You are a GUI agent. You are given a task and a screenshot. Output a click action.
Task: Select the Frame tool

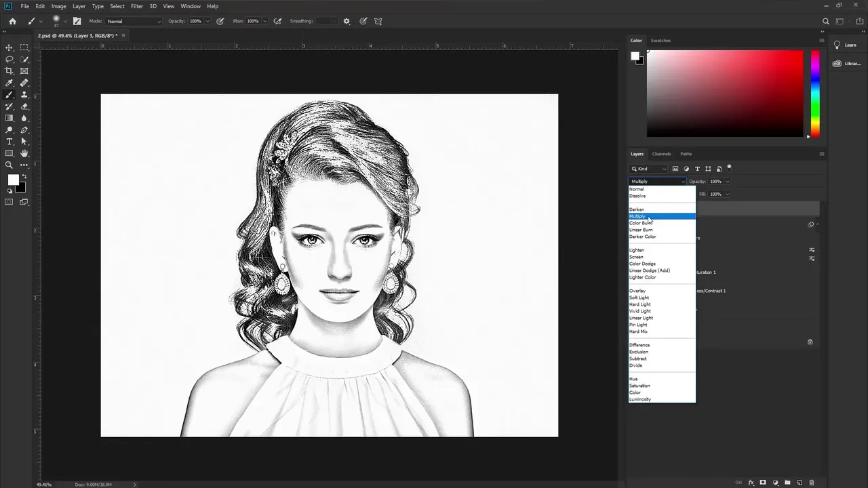coord(24,71)
